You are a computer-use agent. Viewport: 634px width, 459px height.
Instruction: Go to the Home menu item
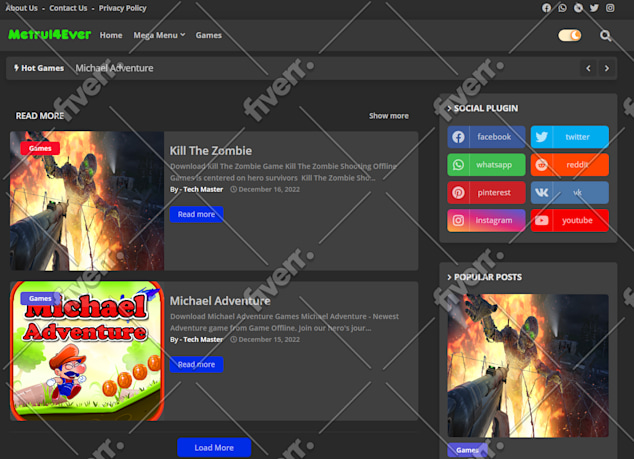pos(111,36)
